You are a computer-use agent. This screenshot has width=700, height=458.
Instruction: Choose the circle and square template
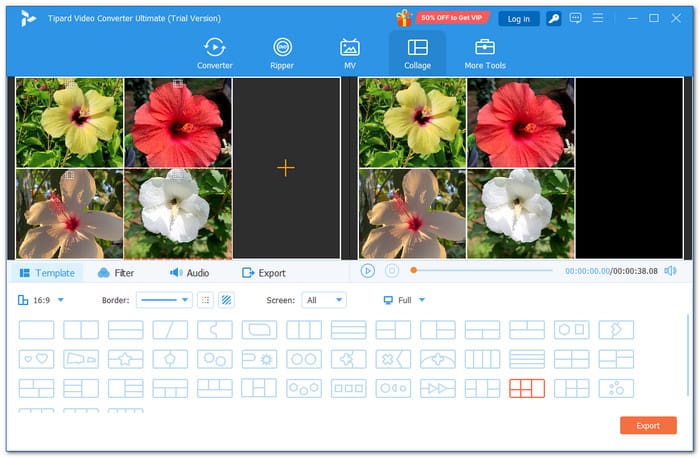coord(571,330)
